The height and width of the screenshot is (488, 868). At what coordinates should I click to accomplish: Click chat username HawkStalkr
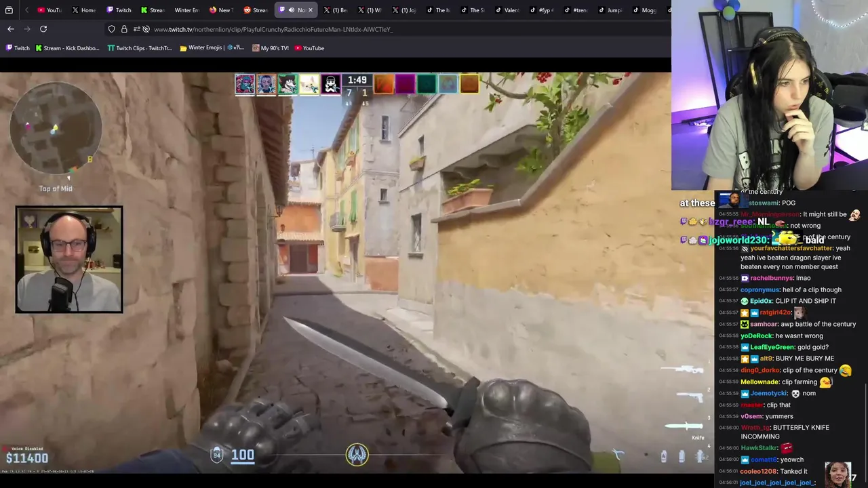tap(759, 448)
